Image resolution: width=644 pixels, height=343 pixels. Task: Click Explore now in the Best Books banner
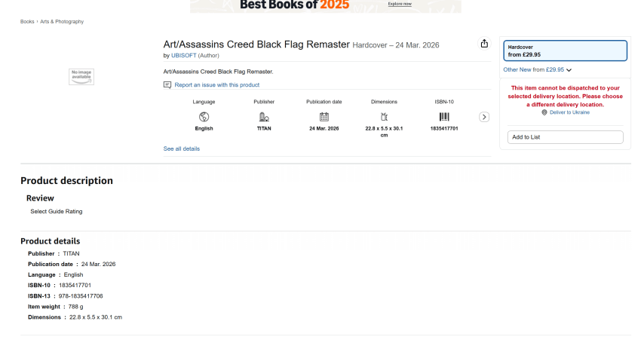(x=400, y=4)
